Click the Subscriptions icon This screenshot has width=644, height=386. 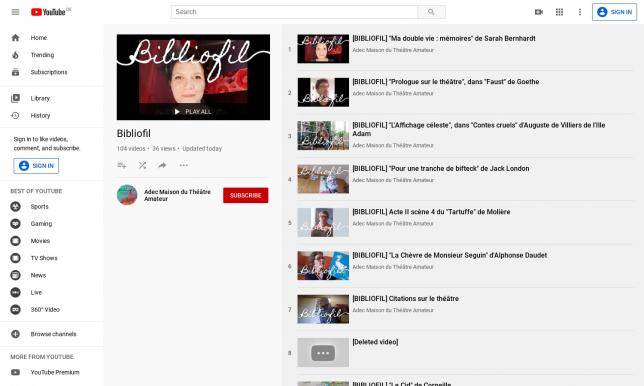[x=15, y=72]
